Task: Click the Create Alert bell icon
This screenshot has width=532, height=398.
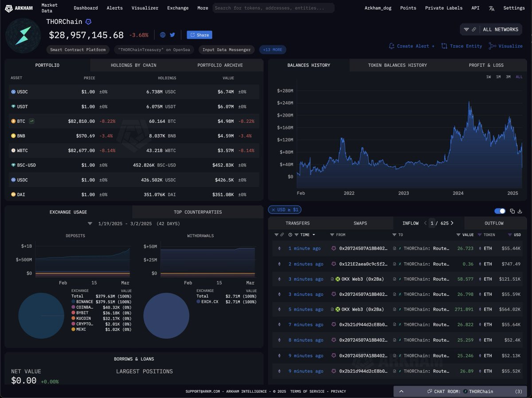Action: point(391,46)
